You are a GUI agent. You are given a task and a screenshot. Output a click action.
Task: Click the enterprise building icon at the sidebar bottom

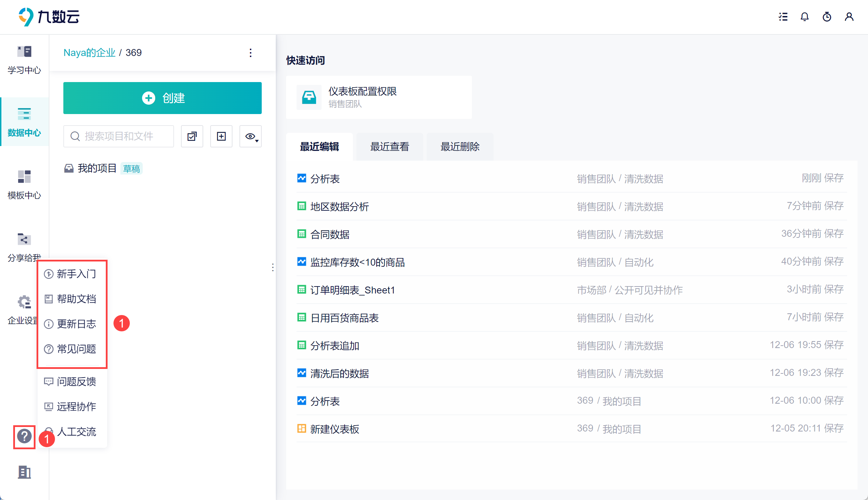(x=24, y=472)
